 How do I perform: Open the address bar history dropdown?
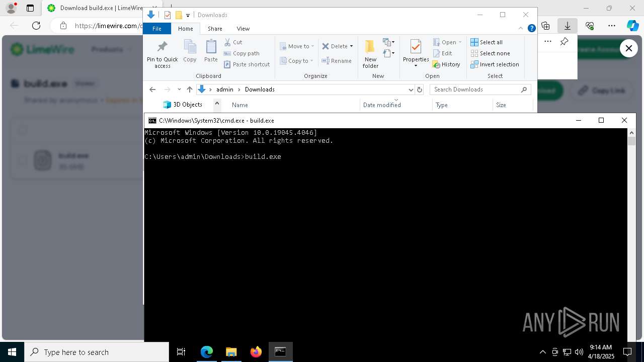pyautogui.click(x=411, y=89)
